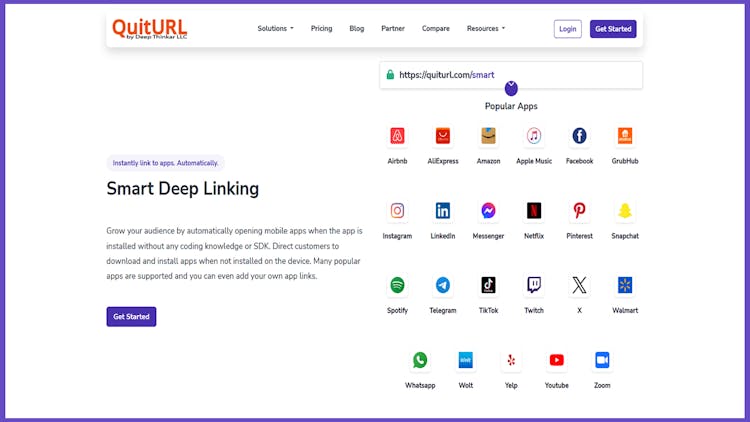Click the quiturl.com/smart URL field
The image size is (750, 422).
[510, 74]
